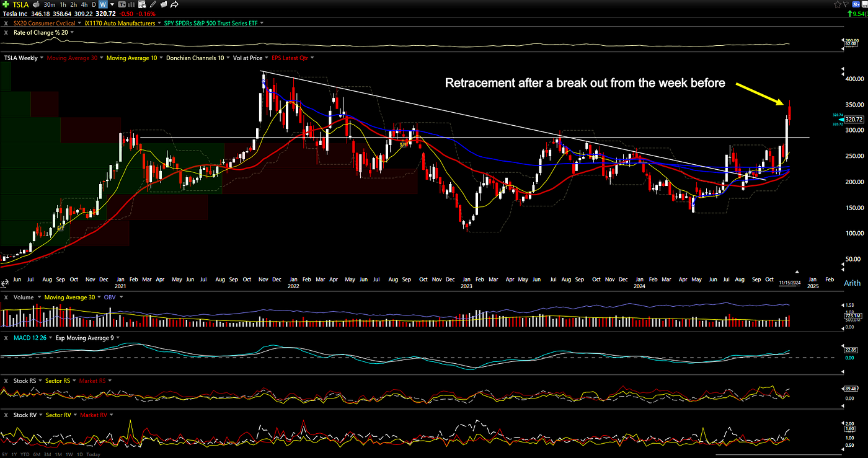The height and width of the screenshot is (458, 868).
Task: Set range to 1Y
Action: click(14, 454)
